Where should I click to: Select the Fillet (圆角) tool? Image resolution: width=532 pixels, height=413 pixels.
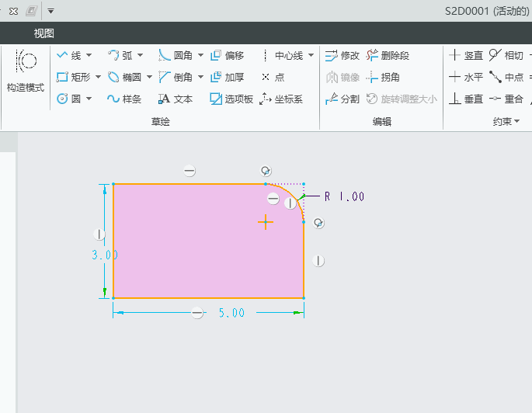(176, 55)
